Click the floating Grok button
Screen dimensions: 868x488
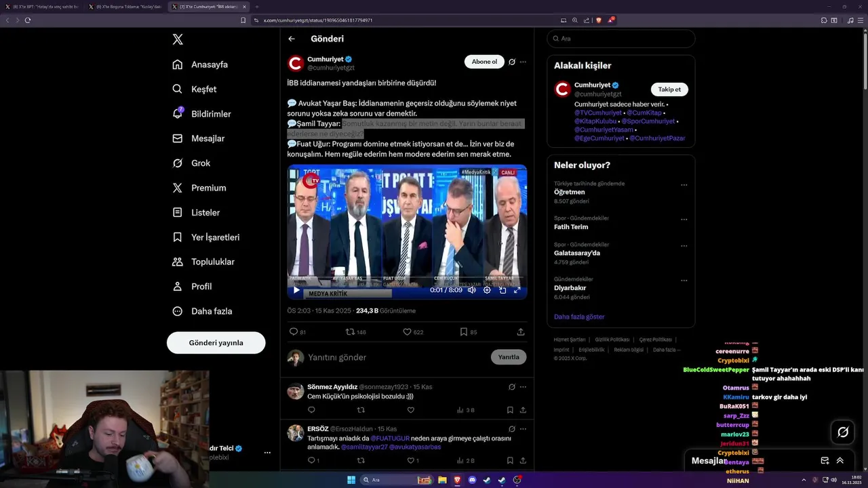coord(843,432)
